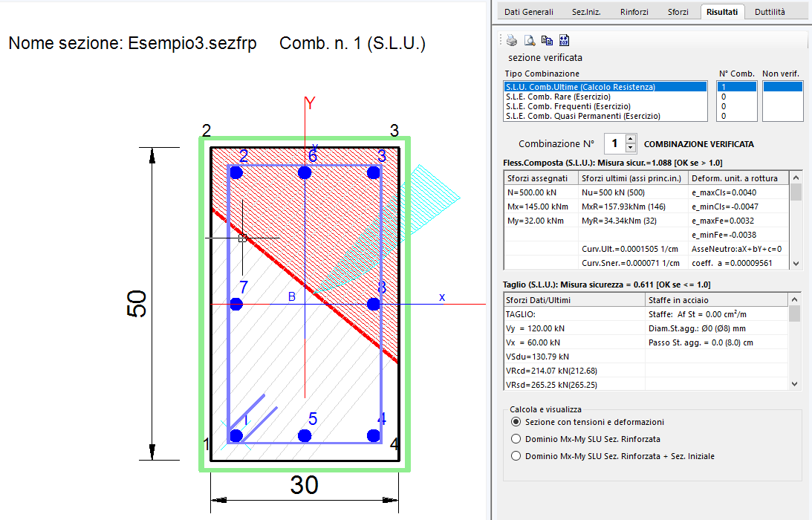Switch to the Sez.Iniz. tab
The width and height of the screenshot is (812, 520).
coord(586,12)
